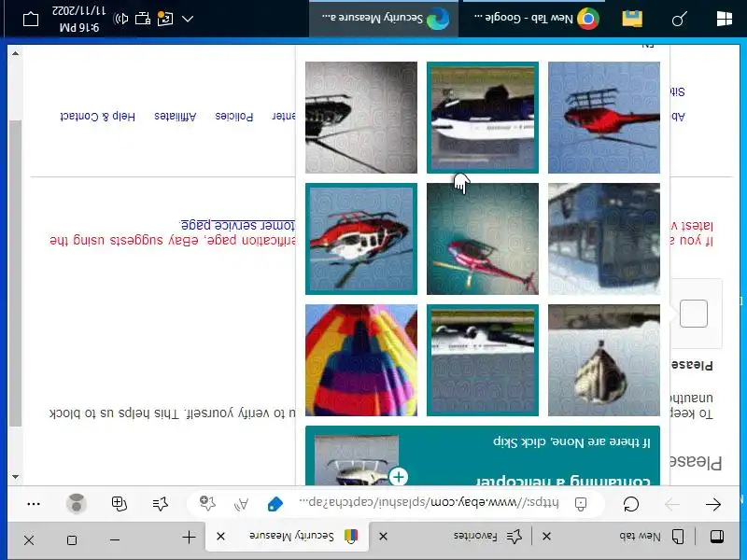Minimize the Edge browser window
Image resolution: width=747 pixels, height=560 pixels.
point(114,539)
